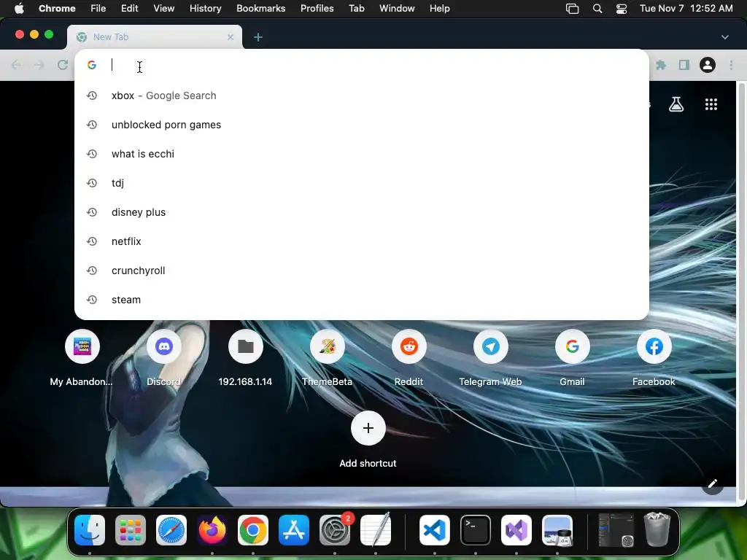The height and width of the screenshot is (560, 747).
Task: Open the ThemeBeta shortcut
Action: click(328, 358)
